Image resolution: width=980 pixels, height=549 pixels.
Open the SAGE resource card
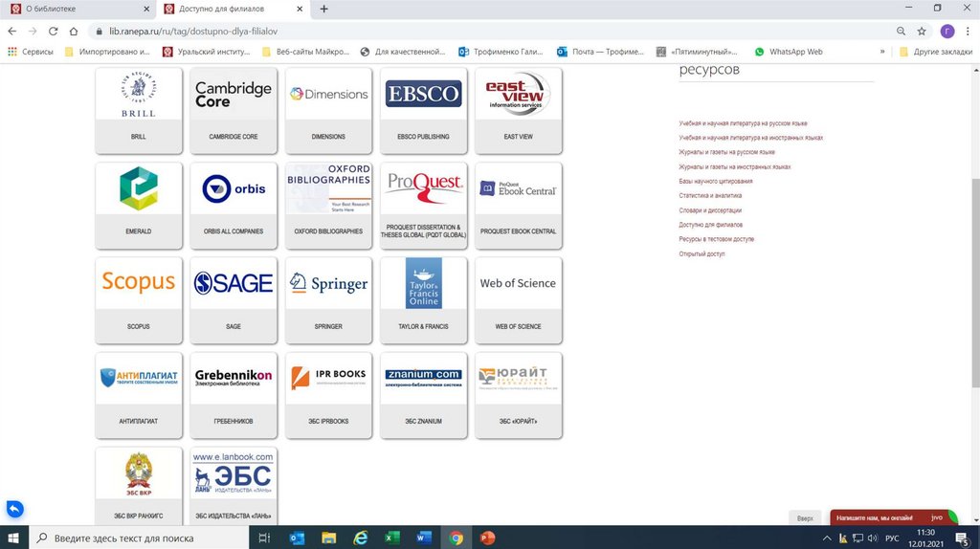click(234, 300)
